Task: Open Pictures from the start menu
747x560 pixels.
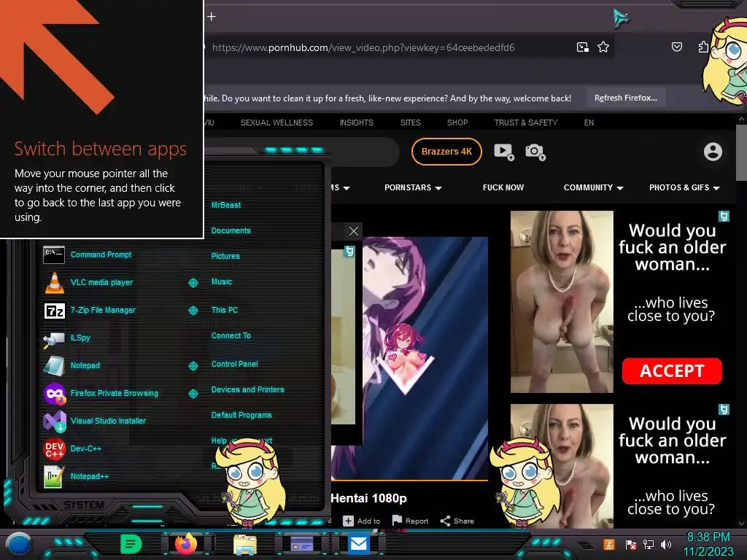Action: (225, 256)
